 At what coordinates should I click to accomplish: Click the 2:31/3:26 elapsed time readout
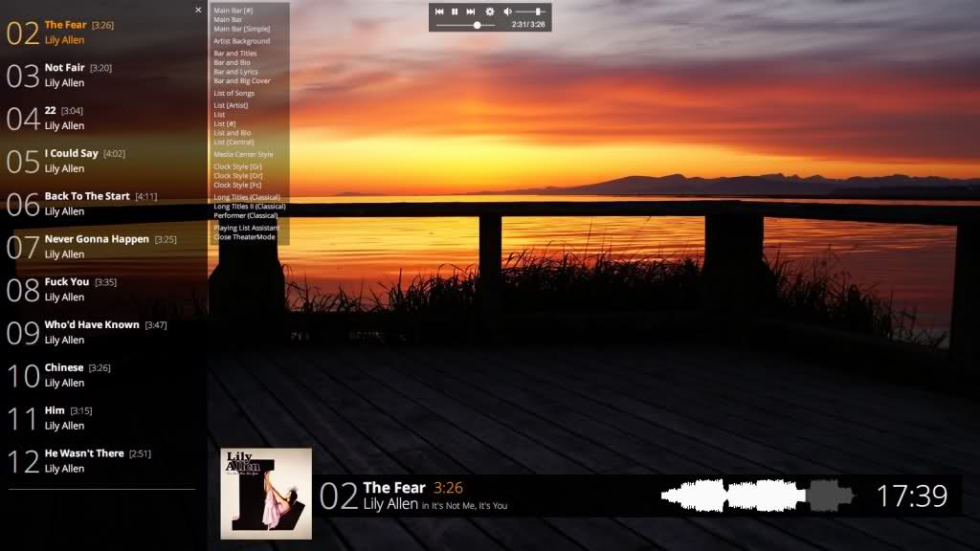point(528,24)
